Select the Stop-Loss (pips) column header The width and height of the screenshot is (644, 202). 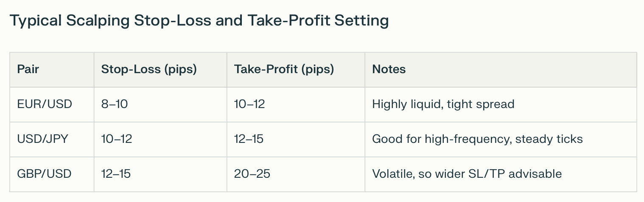click(149, 69)
